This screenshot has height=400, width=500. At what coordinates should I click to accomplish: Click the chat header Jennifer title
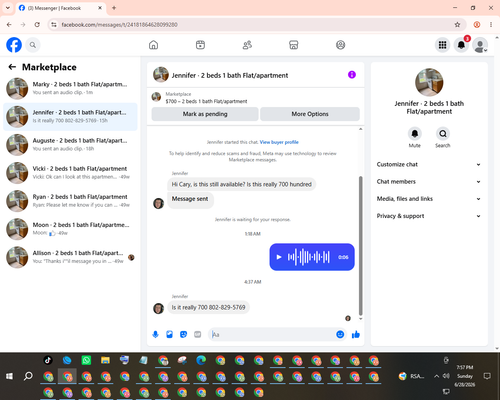[230, 75]
